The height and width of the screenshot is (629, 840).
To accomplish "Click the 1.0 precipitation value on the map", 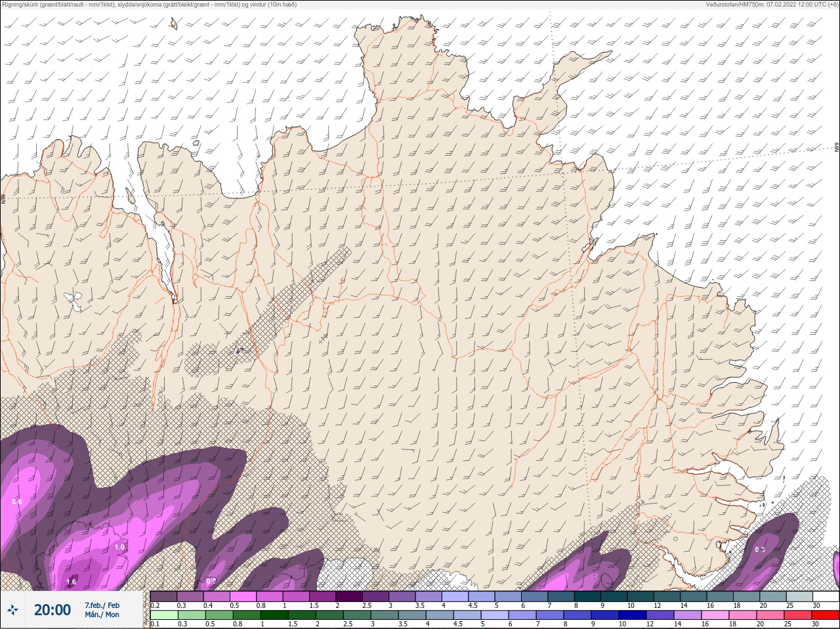I will click(119, 547).
